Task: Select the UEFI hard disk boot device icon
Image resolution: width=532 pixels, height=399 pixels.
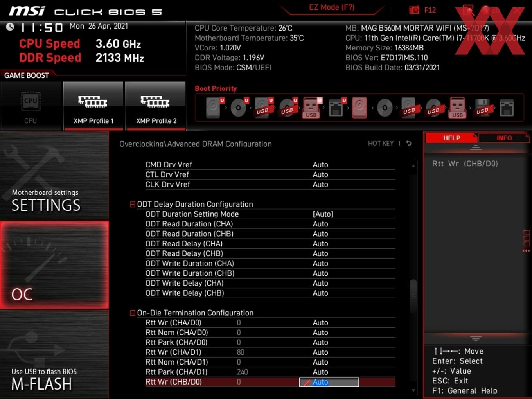Action: coord(215,108)
